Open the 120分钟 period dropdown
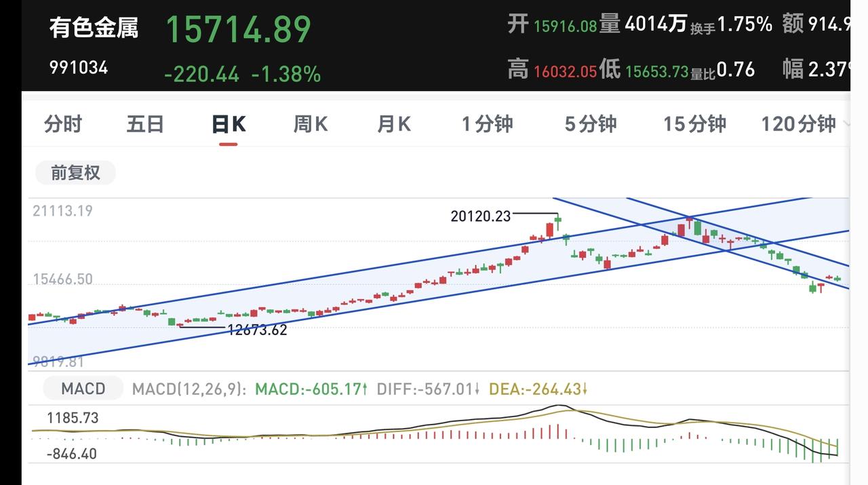The width and height of the screenshot is (868, 485). pos(804,124)
